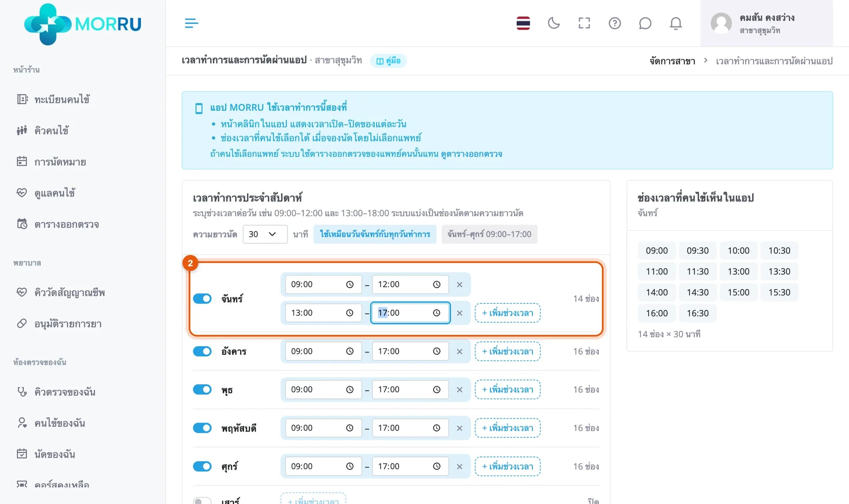Image resolution: width=849 pixels, height=504 pixels.
Task: Open clock picker for Tuesday 09:00 start
Action: click(349, 351)
